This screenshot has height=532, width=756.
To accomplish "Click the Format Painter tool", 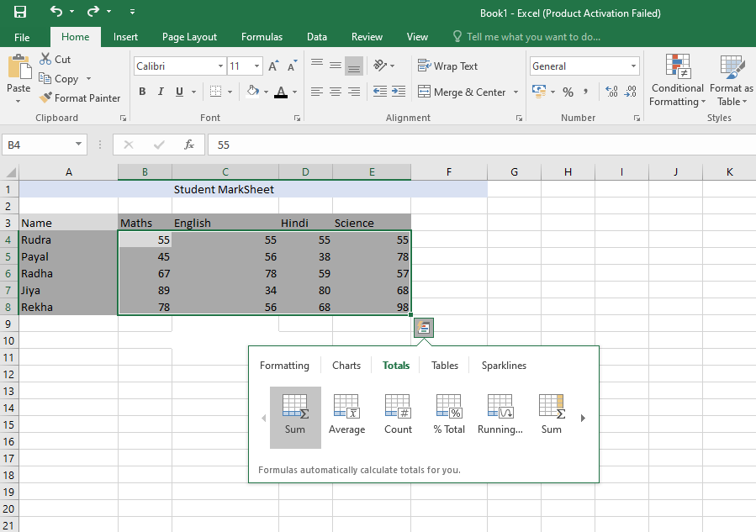I will tap(80, 98).
